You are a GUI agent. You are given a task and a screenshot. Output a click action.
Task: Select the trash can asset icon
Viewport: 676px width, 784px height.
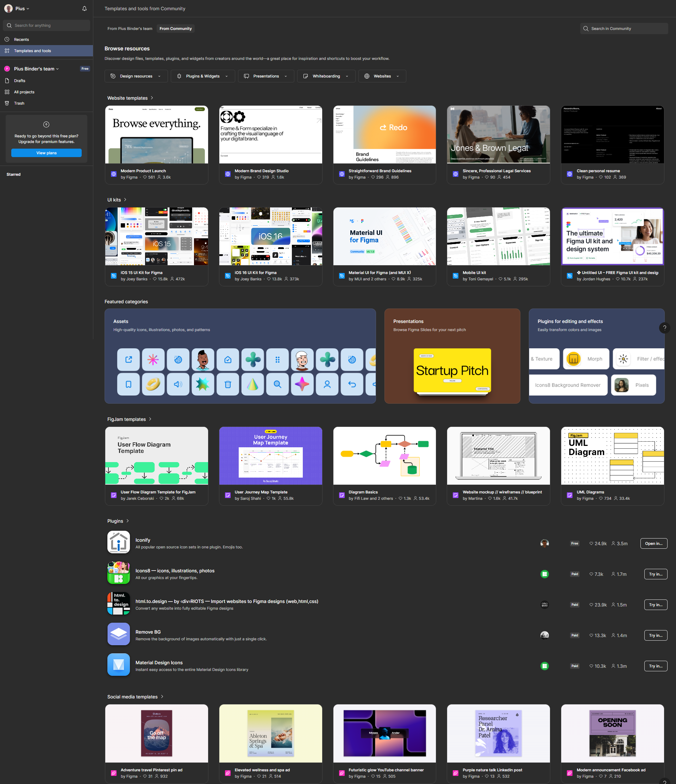pyautogui.click(x=228, y=385)
